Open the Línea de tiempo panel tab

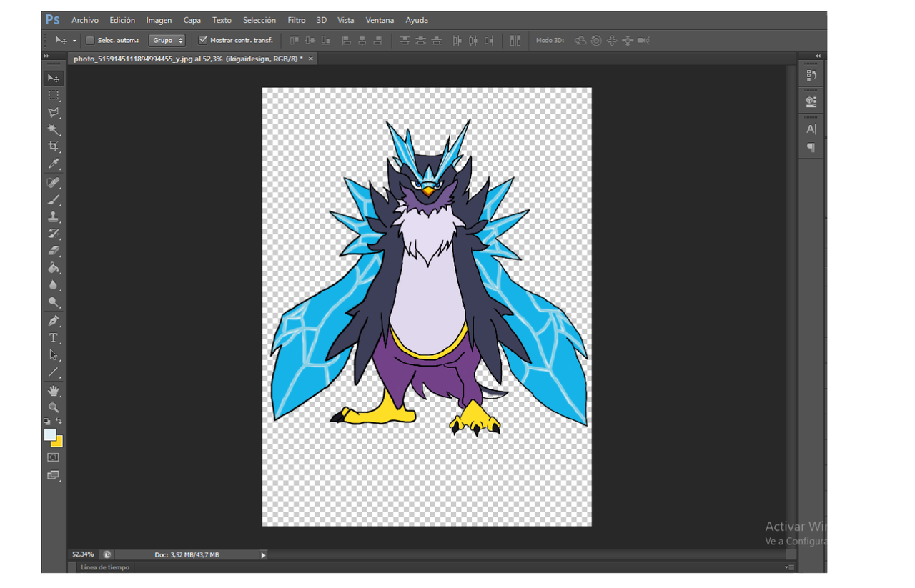coord(105,567)
